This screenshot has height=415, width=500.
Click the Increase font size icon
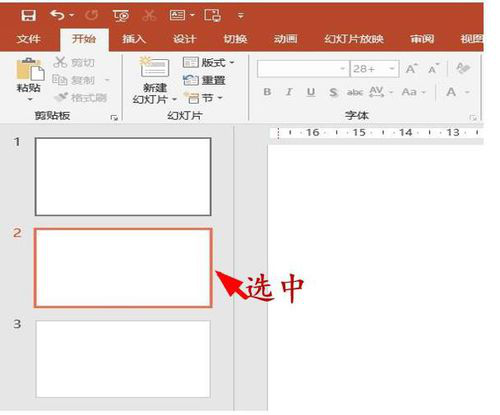(x=412, y=69)
